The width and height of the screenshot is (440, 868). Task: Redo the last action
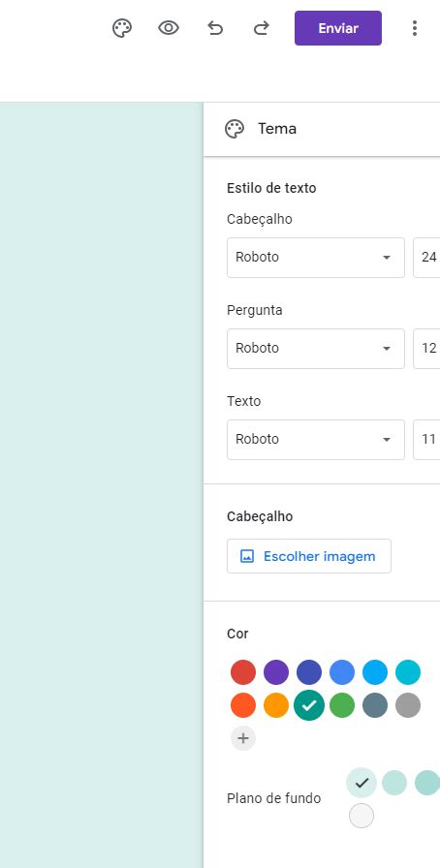coord(261,28)
